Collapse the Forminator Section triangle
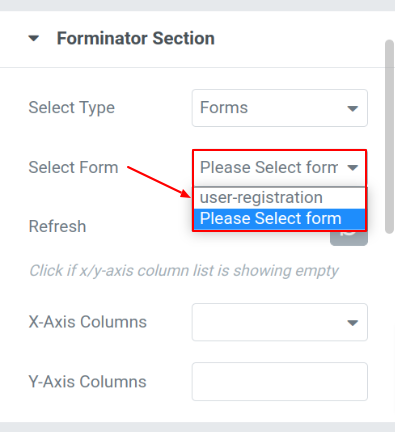 34,38
